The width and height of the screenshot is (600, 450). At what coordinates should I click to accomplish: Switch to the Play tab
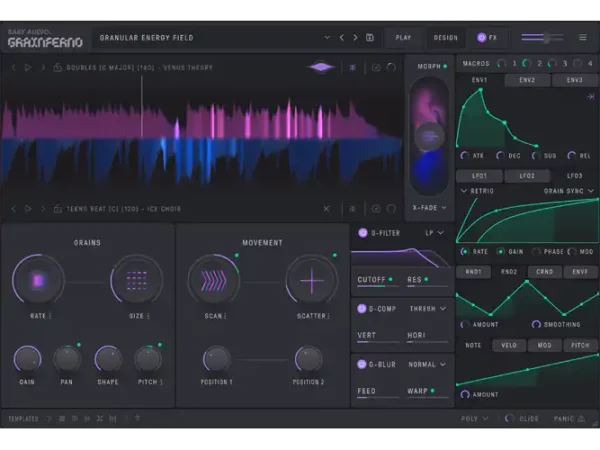(403, 38)
